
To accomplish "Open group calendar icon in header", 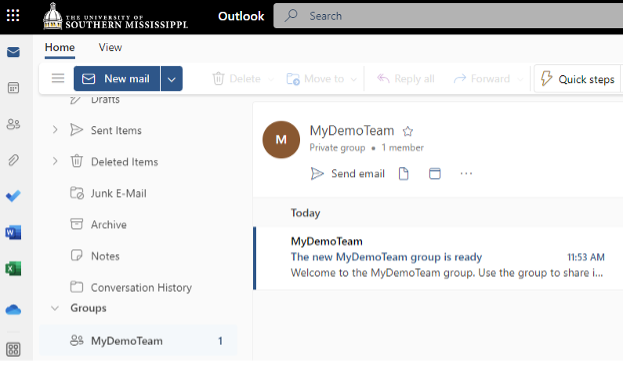I will coord(435,173).
